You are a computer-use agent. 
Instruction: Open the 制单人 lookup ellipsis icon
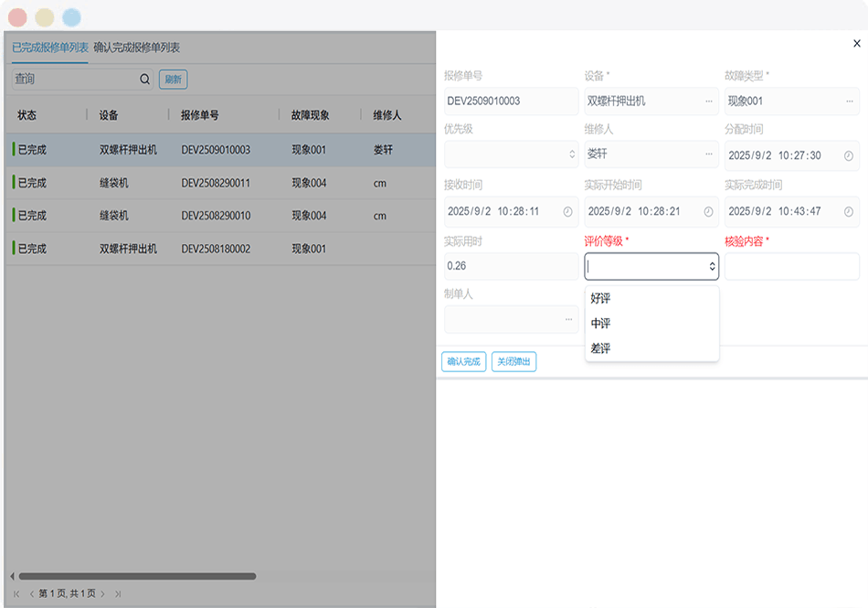click(568, 319)
